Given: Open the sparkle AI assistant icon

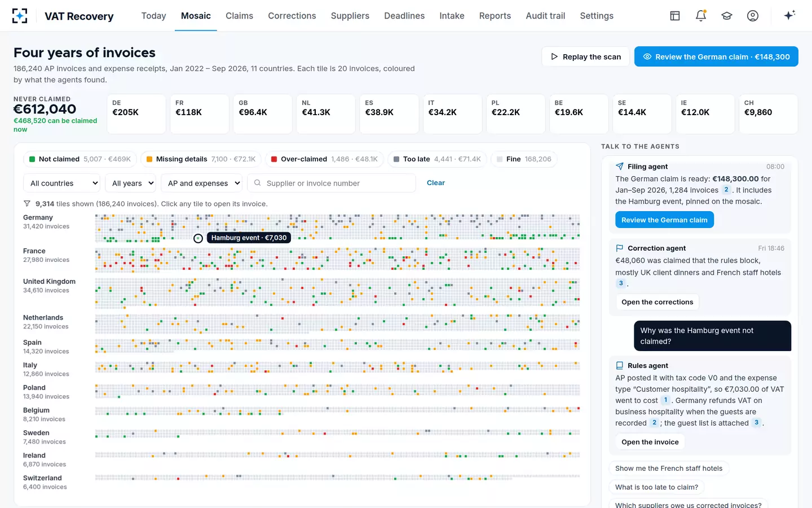Looking at the screenshot, I should click(789, 15).
